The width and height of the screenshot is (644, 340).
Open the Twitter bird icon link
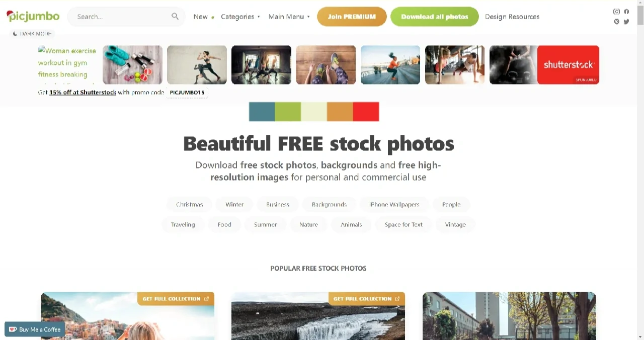point(626,22)
